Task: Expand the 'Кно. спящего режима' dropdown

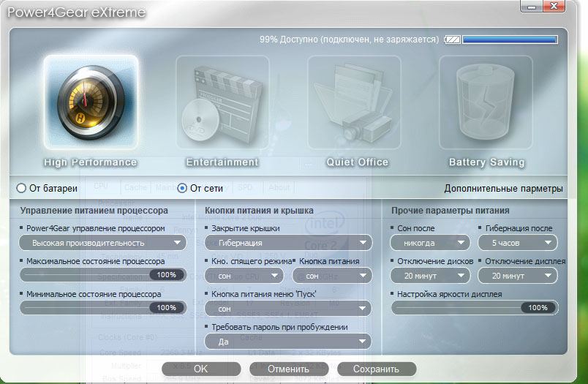Action: [x=244, y=276]
